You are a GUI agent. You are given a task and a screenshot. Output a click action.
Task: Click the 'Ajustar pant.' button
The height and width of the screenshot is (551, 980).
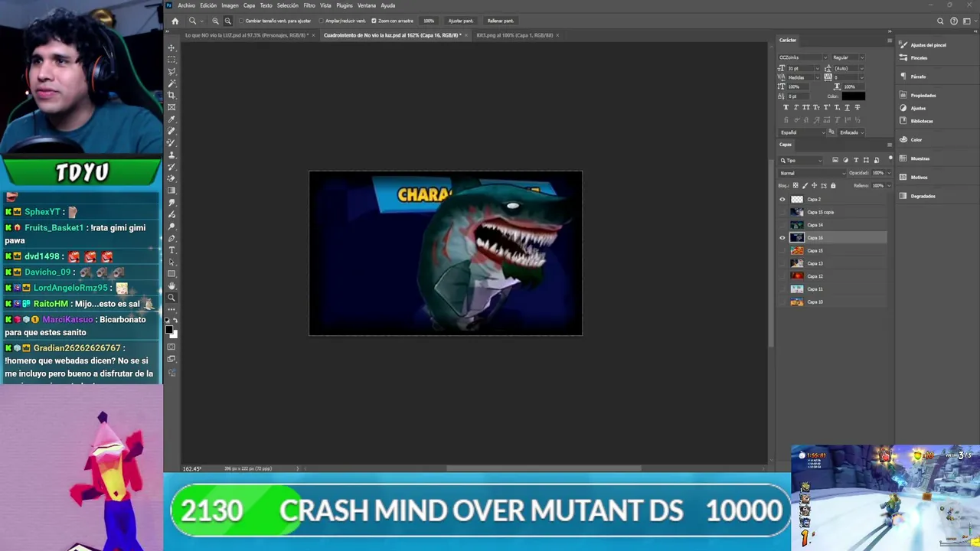(x=460, y=21)
